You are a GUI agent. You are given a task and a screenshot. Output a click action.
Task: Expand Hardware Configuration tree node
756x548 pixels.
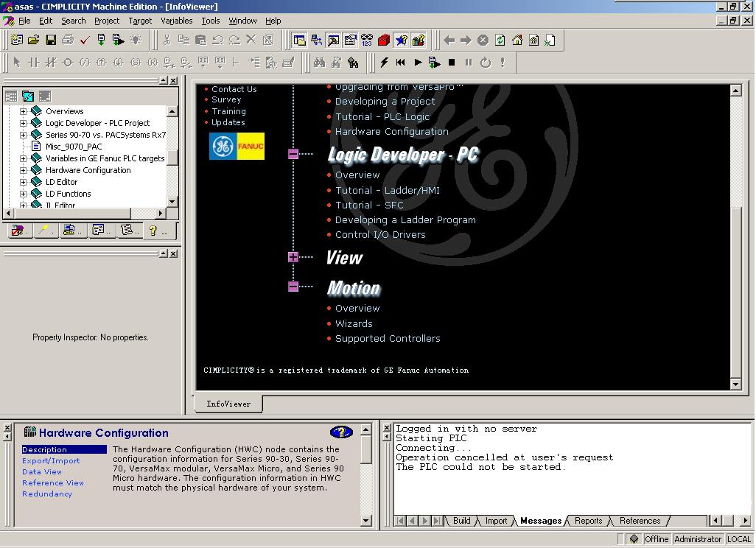23,170
